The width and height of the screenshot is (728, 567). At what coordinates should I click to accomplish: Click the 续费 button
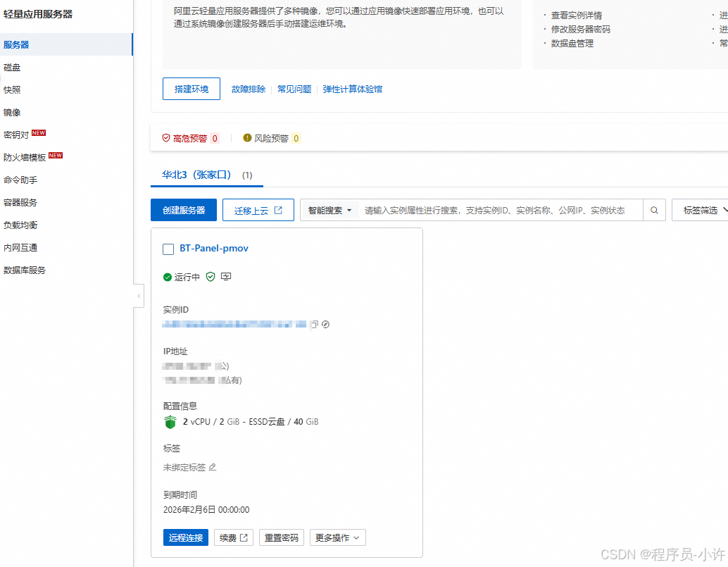(x=234, y=537)
